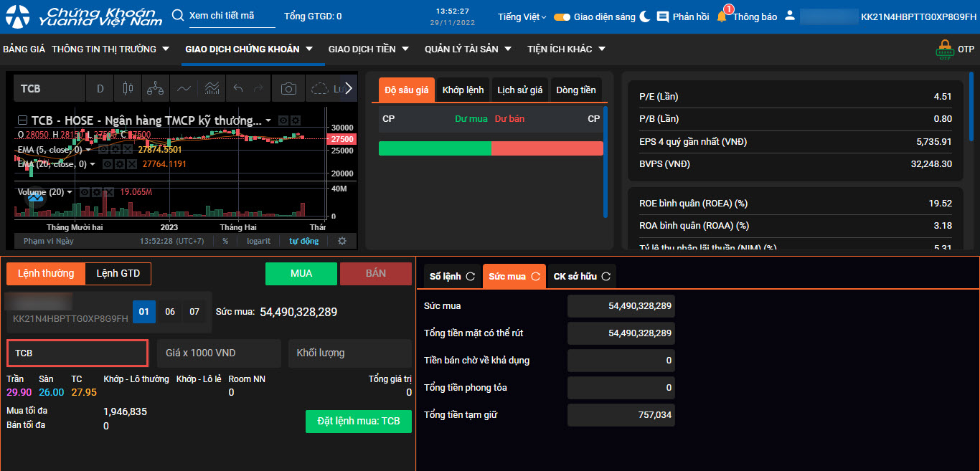Open chart settings gear in chart footer
This screenshot has width=980, height=471.
point(342,241)
